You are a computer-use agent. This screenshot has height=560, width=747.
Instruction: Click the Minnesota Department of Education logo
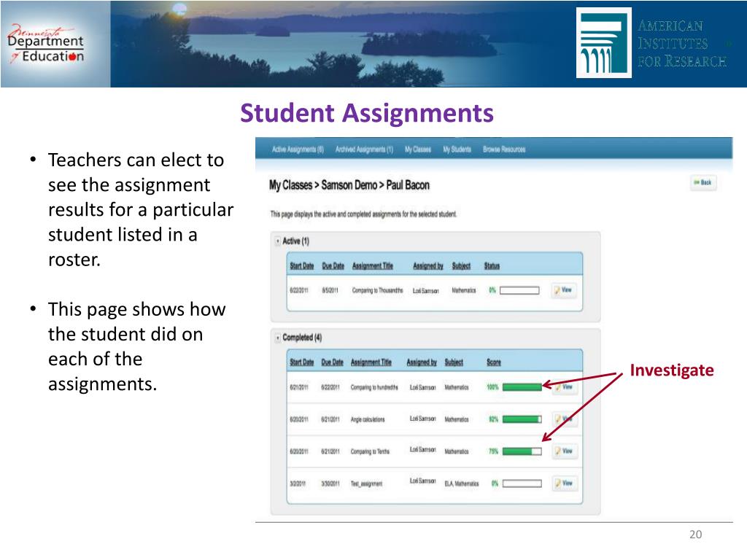[x=46, y=44]
